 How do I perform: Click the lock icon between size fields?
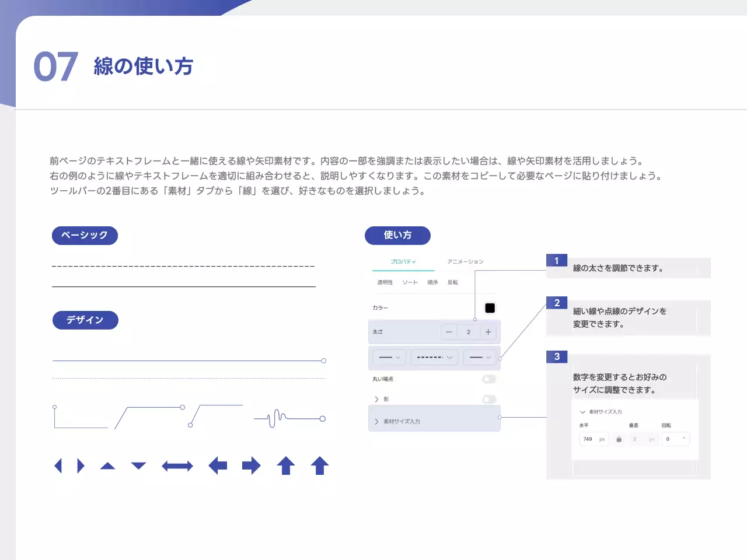[x=619, y=439]
